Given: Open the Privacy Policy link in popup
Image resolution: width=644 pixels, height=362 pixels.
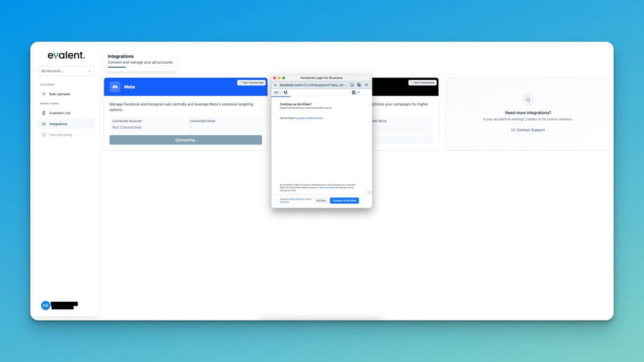Looking at the screenshot, I should tap(295, 199).
